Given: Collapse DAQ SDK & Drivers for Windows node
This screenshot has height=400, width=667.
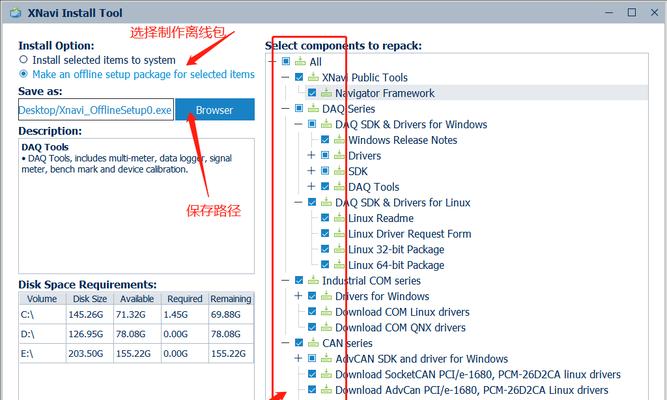Looking at the screenshot, I should point(298,124).
